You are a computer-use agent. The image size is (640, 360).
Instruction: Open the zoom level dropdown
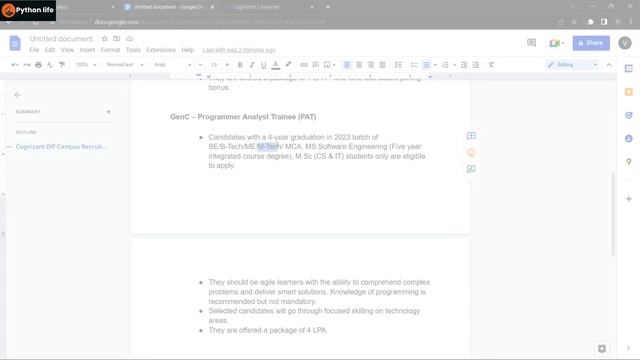(86, 65)
